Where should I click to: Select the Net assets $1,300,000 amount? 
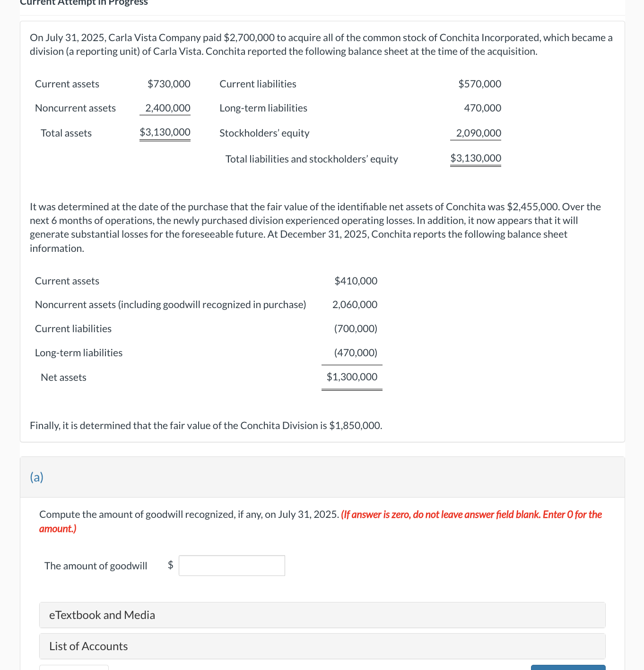click(352, 377)
